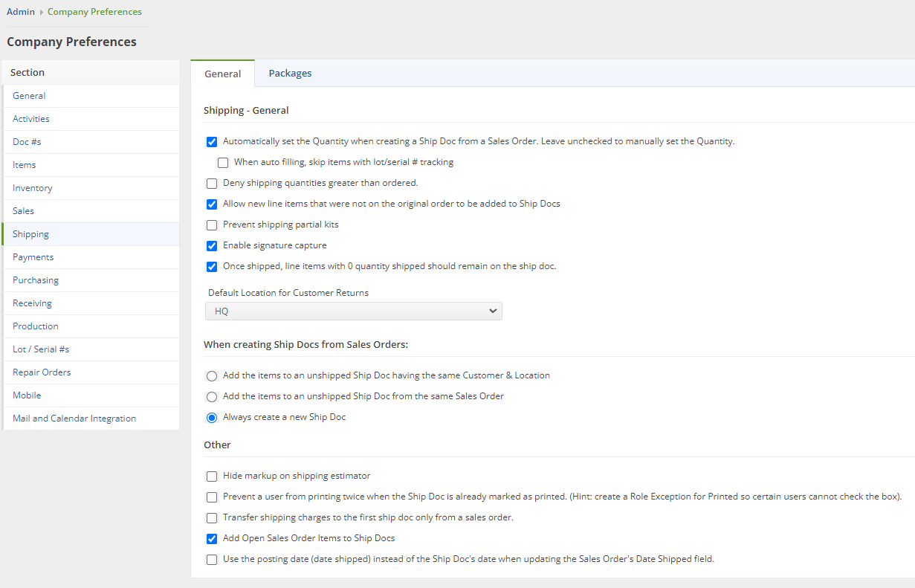The height and width of the screenshot is (588, 915).
Task: Go to the Payments section
Action: coord(33,257)
